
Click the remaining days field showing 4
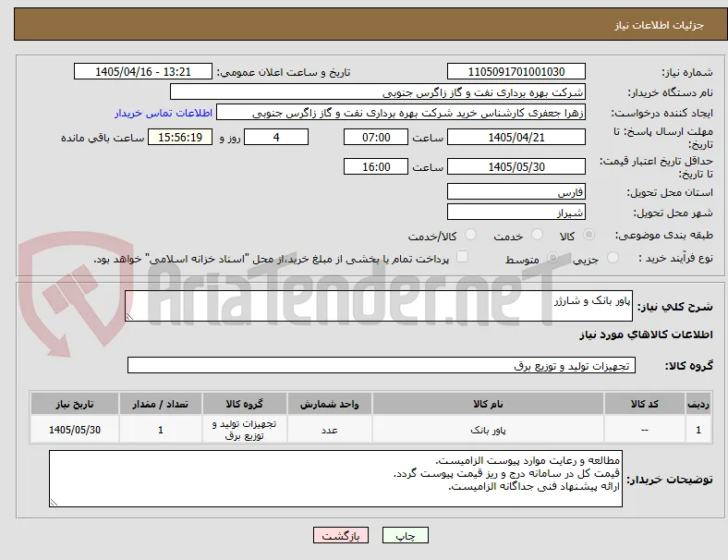click(276, 137)
